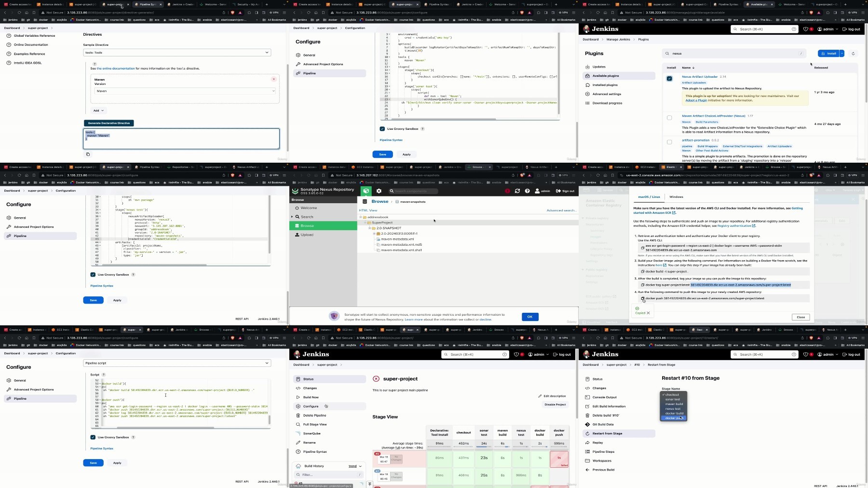
Task: Open the failed docker push stage cell
Action: 559,459
